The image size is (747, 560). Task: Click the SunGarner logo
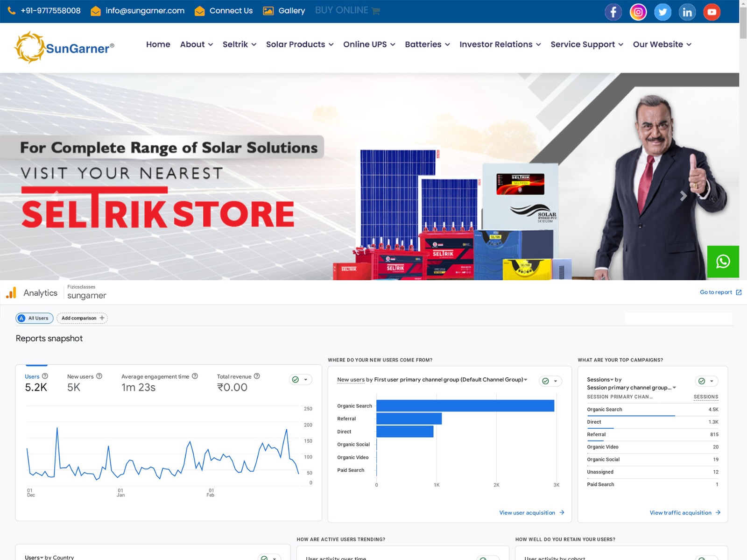pos(64,47)
